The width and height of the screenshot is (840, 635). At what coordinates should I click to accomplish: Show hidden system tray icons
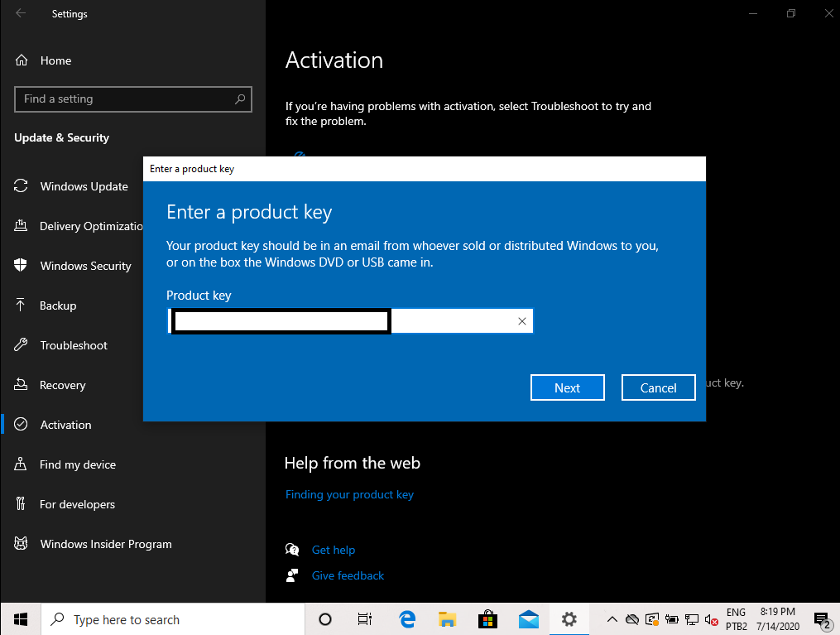coord(612,619)
